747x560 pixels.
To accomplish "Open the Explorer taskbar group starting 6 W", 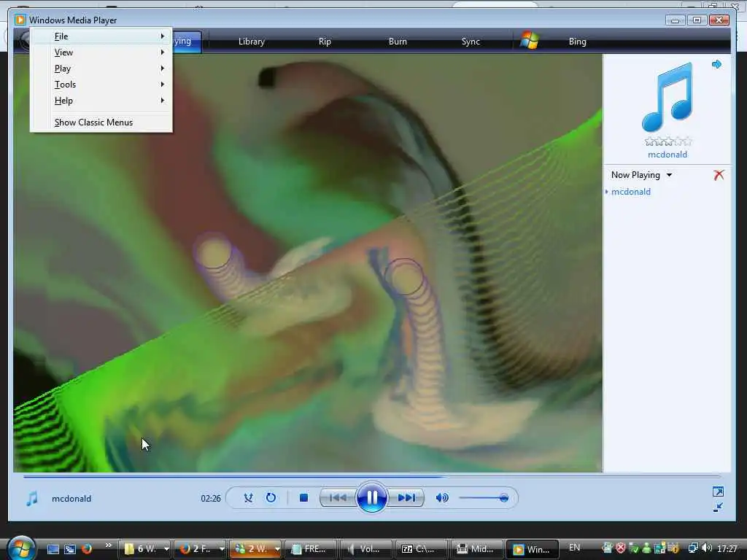I will point(144,549).
